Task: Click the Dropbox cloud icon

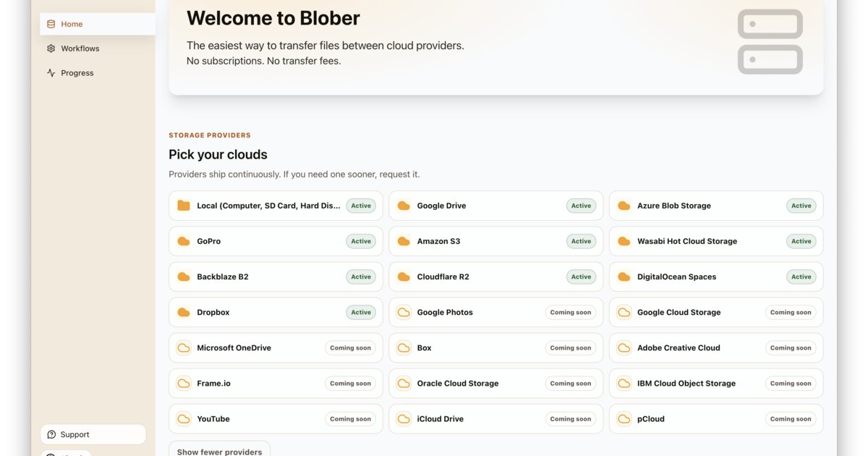Action: (x=184, y=312)
